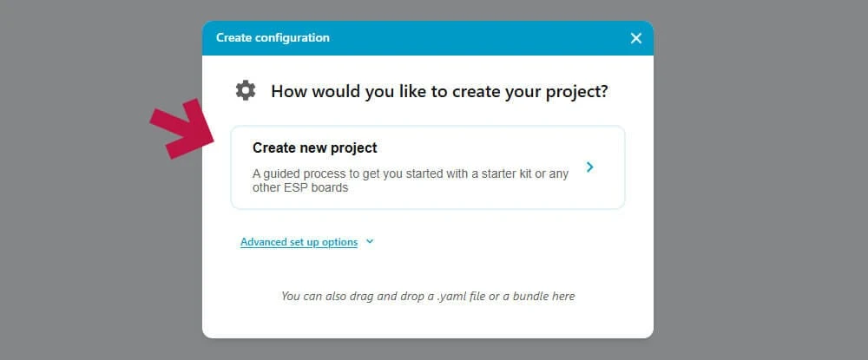This screenshot has width=868, height=360.
Task: Click the blue dialog header bar
Action: (443, 38)
